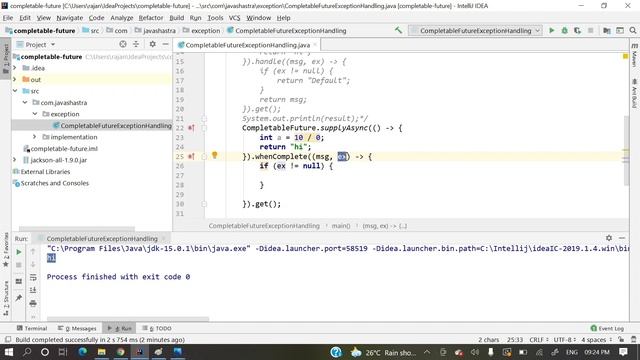This screenshot has height=360, width=640.
Task: Open the VCS menu
Action: click(234, 18)
